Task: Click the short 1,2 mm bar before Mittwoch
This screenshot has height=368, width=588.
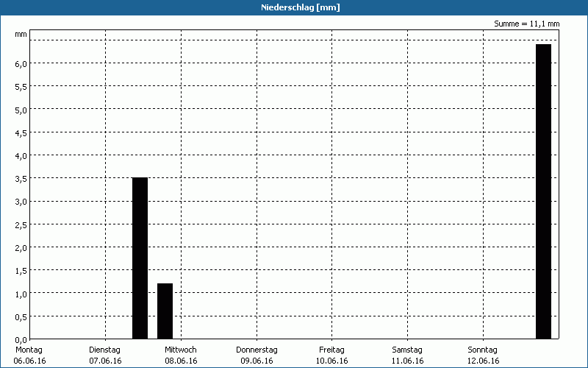Action: point(165,311)
